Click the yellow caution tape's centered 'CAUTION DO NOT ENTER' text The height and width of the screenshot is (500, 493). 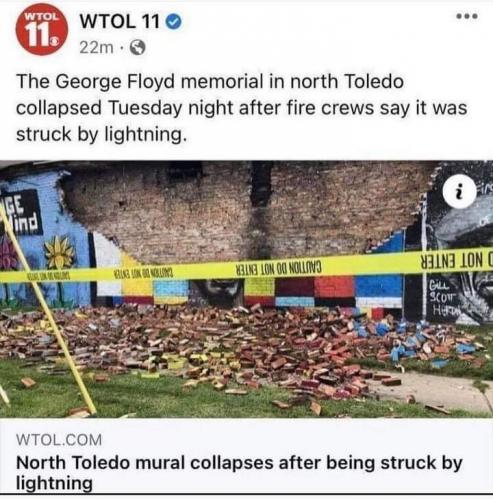[x=279, y=267]
